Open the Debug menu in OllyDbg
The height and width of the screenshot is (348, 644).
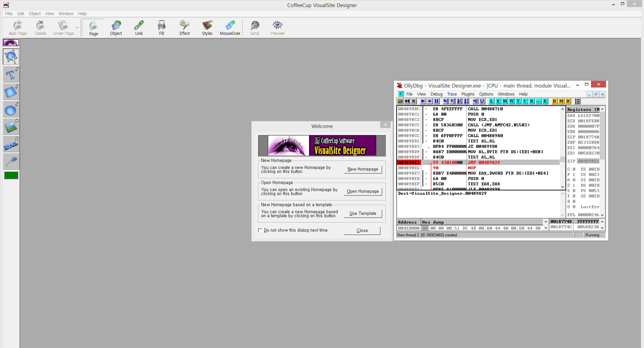437,94
